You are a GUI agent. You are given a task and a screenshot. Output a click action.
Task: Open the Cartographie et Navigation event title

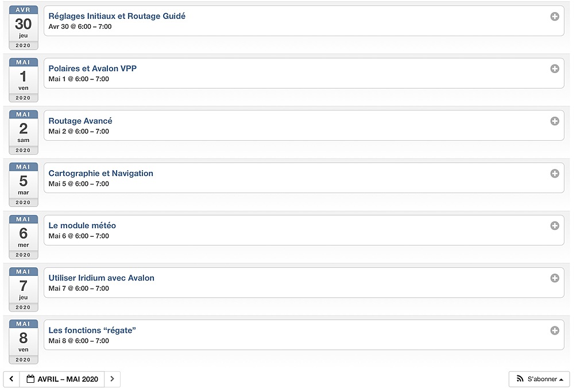101,174
